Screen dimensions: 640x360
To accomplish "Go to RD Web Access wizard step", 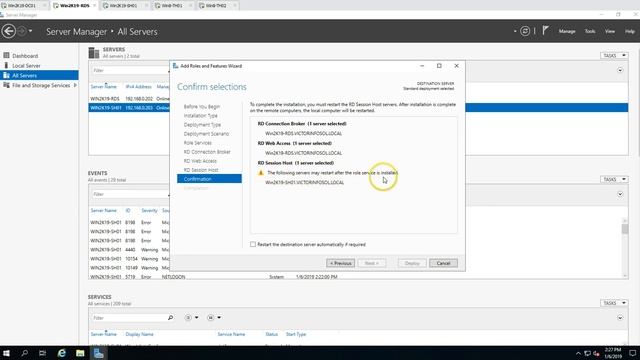I will [x=200, y=161].
